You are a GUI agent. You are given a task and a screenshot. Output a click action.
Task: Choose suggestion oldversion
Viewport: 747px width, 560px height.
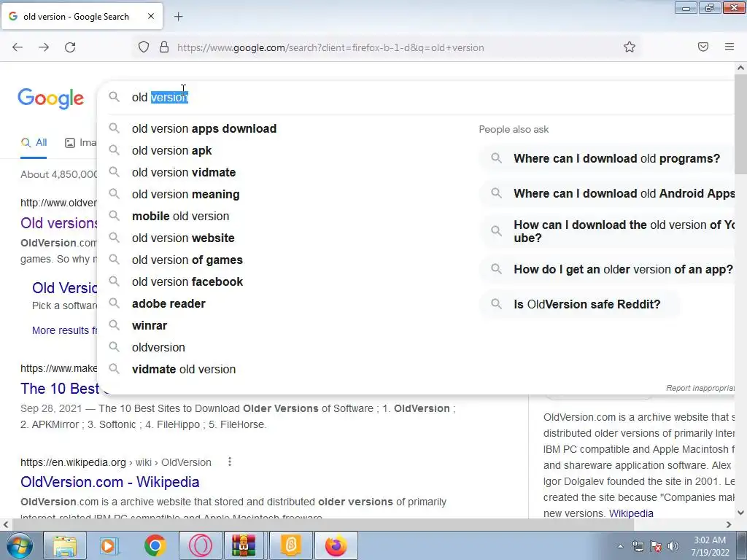[x=158, y=348]
